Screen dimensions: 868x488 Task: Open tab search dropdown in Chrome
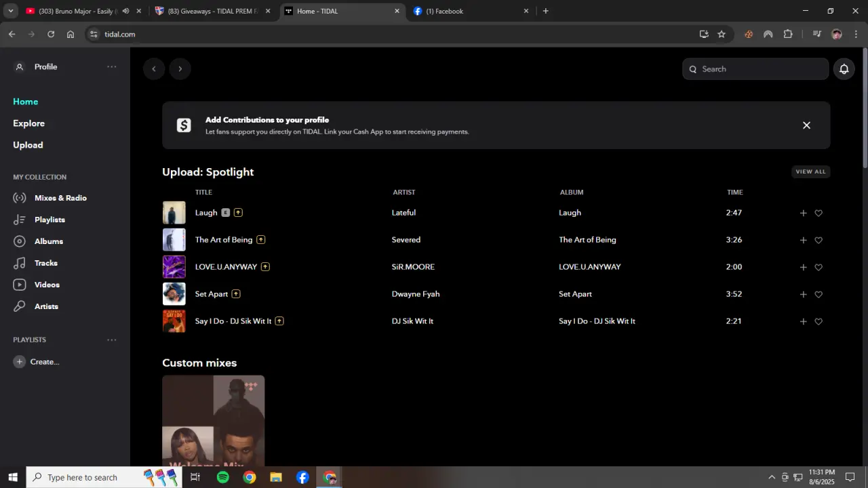11,11
